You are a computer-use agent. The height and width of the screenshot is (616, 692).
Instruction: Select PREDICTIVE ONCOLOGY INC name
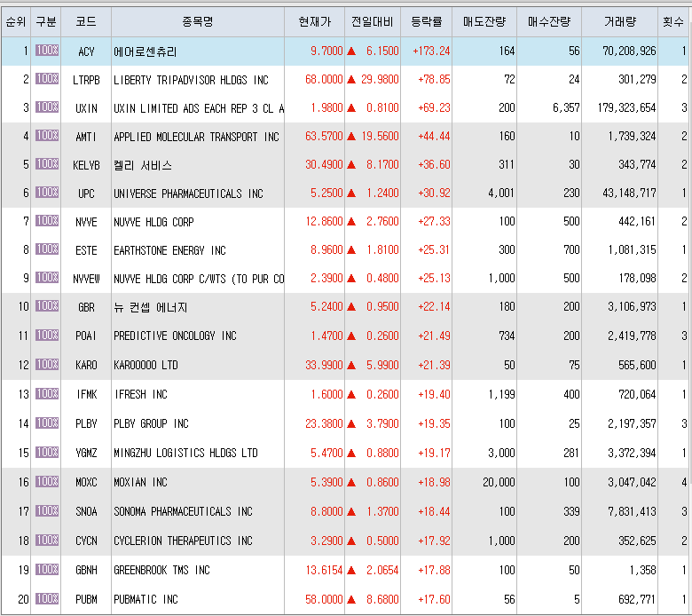175,336
